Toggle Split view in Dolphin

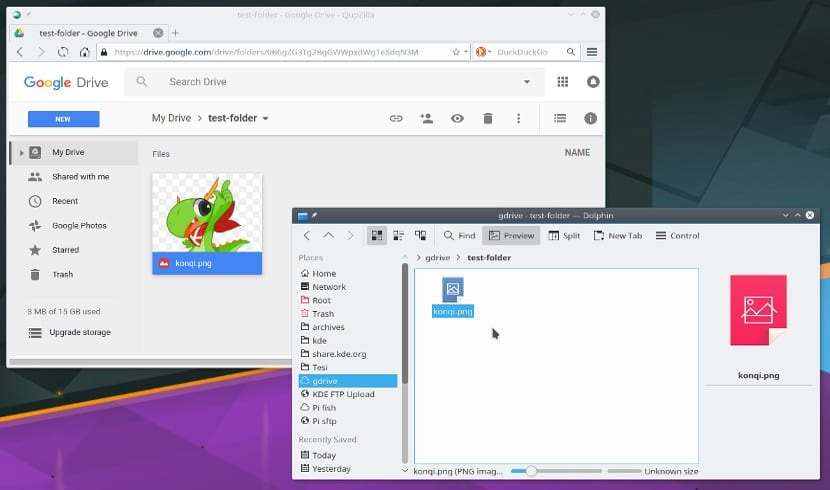click(x=564, y=235)
